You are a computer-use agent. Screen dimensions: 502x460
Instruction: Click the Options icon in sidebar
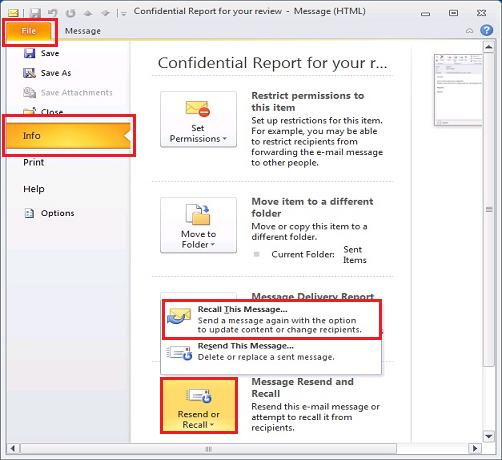click(x=29, y=213)
